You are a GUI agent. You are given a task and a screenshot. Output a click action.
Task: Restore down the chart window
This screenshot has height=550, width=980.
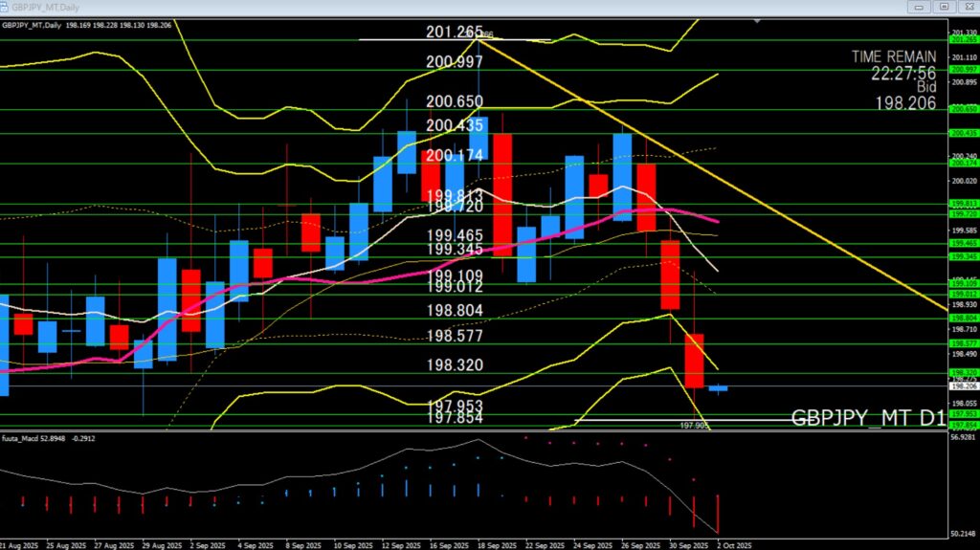click(x=943, y=6)
